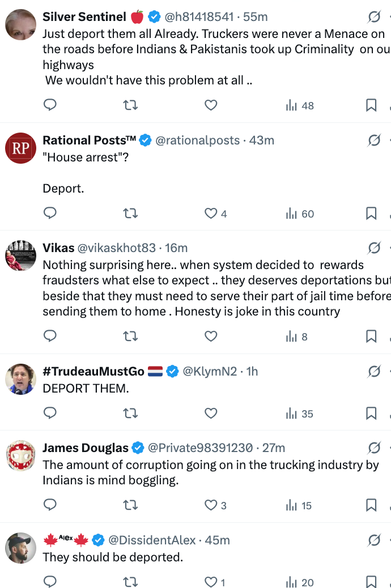The height and width of the screenshot is (588, 391).
Task: Repost the Vikas tweet
Action: pyautogui.click(x=130, y=336)
